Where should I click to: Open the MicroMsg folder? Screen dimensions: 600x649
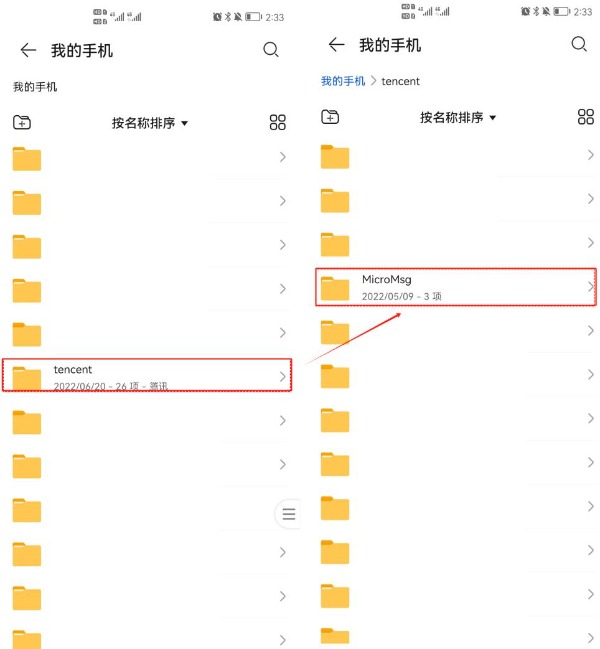[x=456, y=287]
